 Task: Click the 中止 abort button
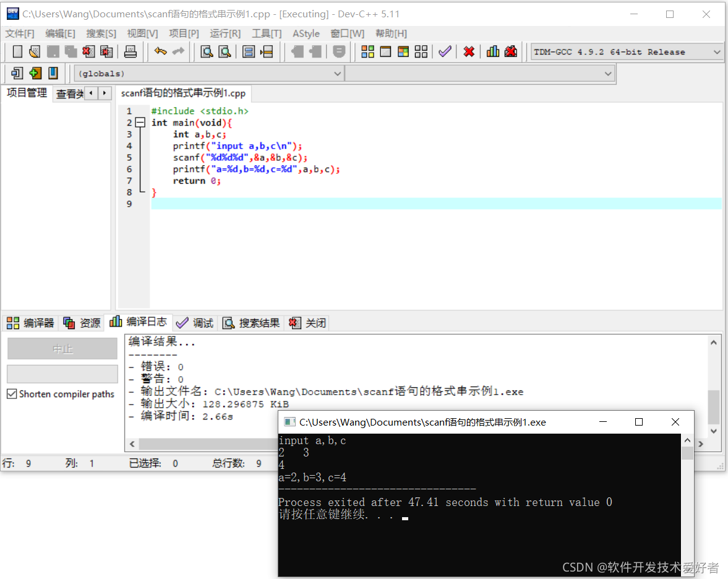[x=62, y=349]
